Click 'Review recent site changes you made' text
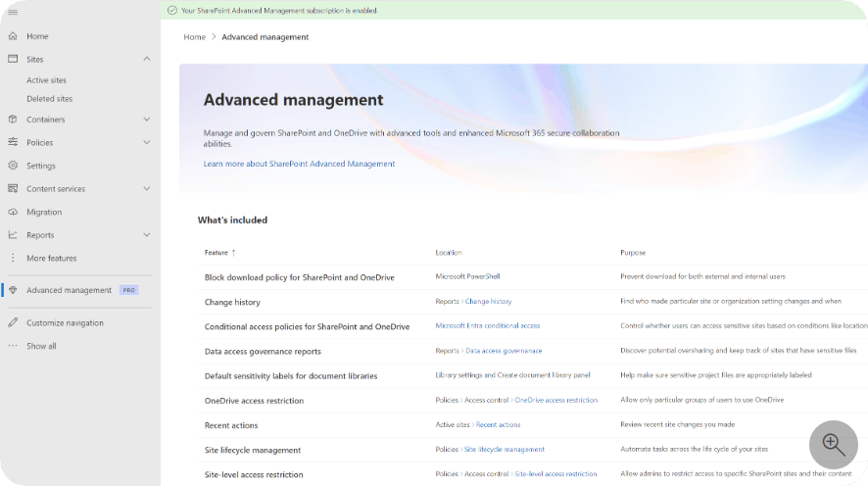This screenshot has width=868, height=486. click(678, 424)
